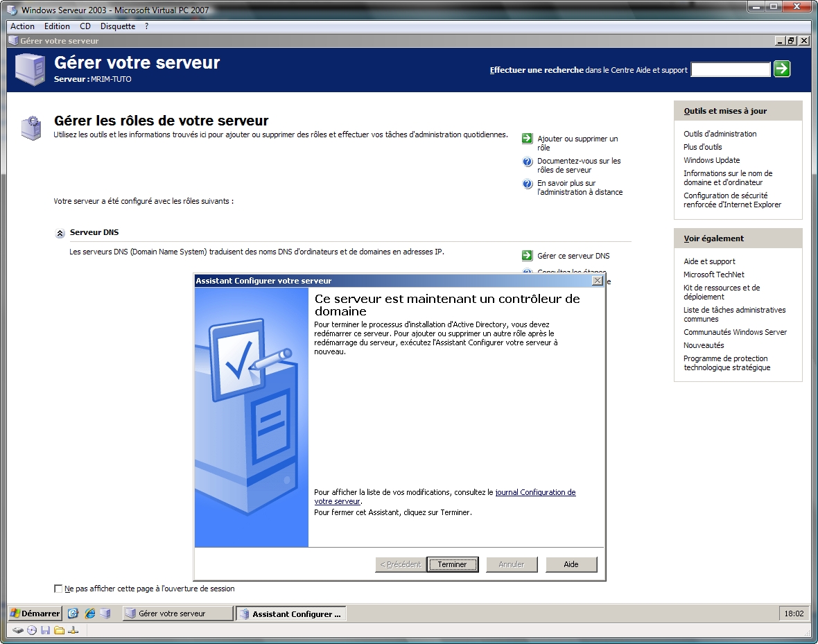This screenshot has height=644, width=818.
Task: Open Informations sur le nom de domaine link
Action: (x=728, y=177)
